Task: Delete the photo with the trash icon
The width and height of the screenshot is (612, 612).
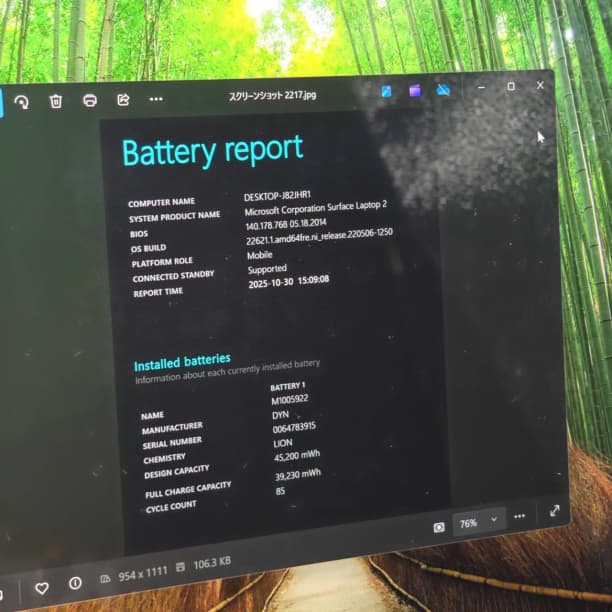Action: pos(56,101)
